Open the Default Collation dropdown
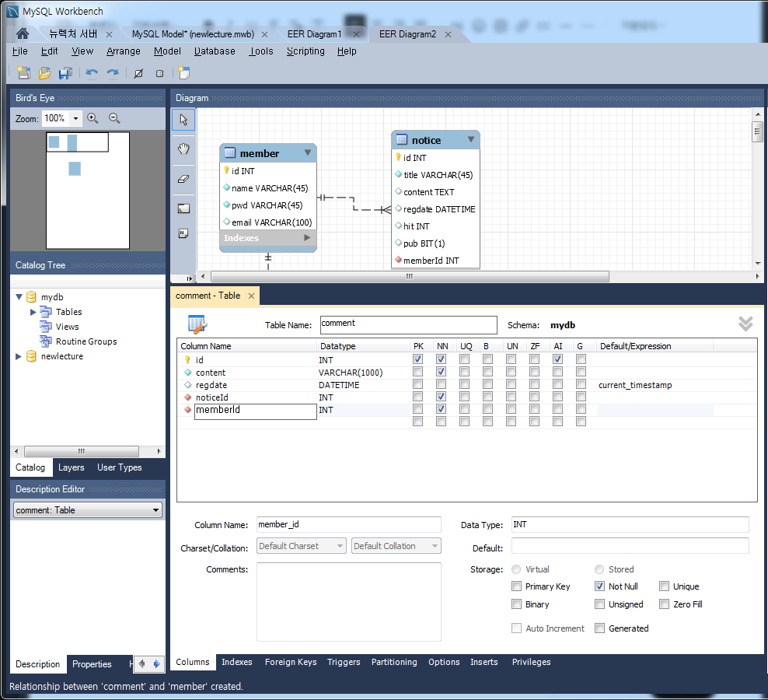 (396, 546)
